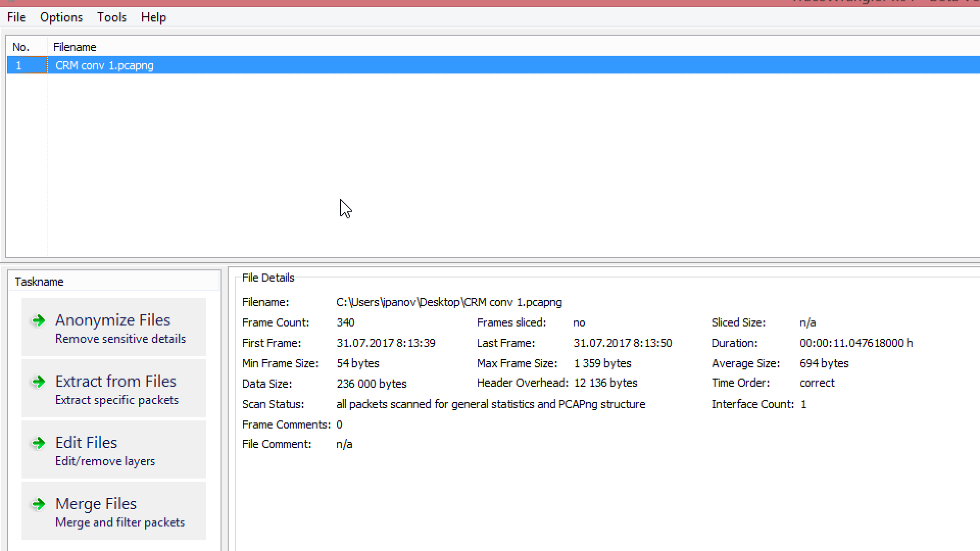Click green arrow icon beside Merge Files
This screenshot has height=551, width=980.
[x=39, y=504]
